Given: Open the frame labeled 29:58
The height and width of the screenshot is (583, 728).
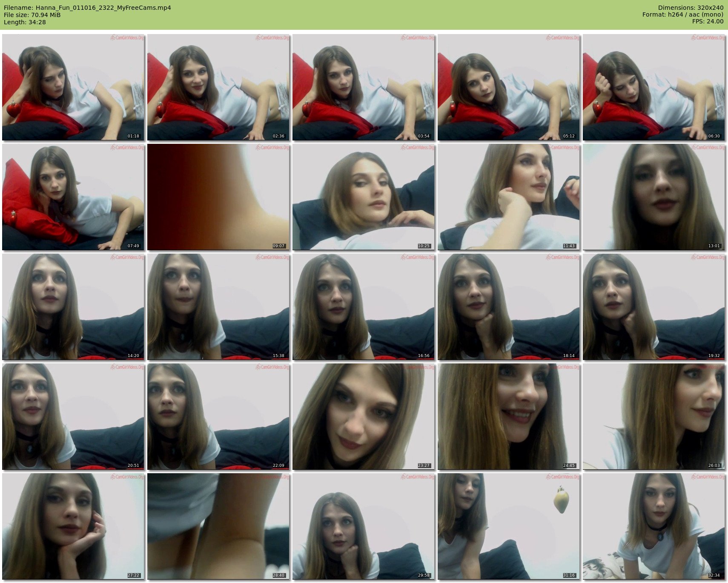Looking at the screenshot, I should pyautogui.click(x=364, y=526).
